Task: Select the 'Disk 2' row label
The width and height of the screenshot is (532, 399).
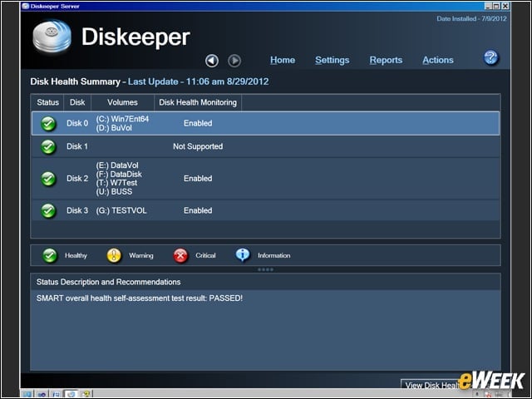Action: (x=77, y=179)
